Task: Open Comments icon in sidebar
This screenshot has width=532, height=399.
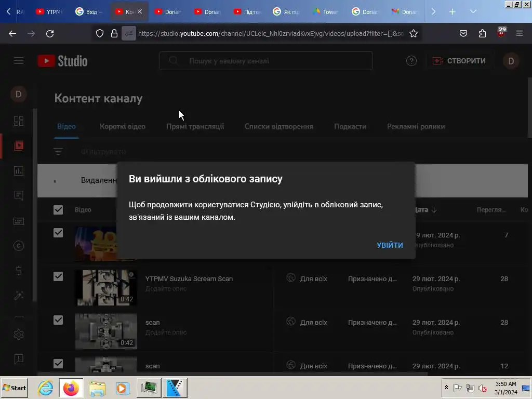Action: [x=19, y=196]
